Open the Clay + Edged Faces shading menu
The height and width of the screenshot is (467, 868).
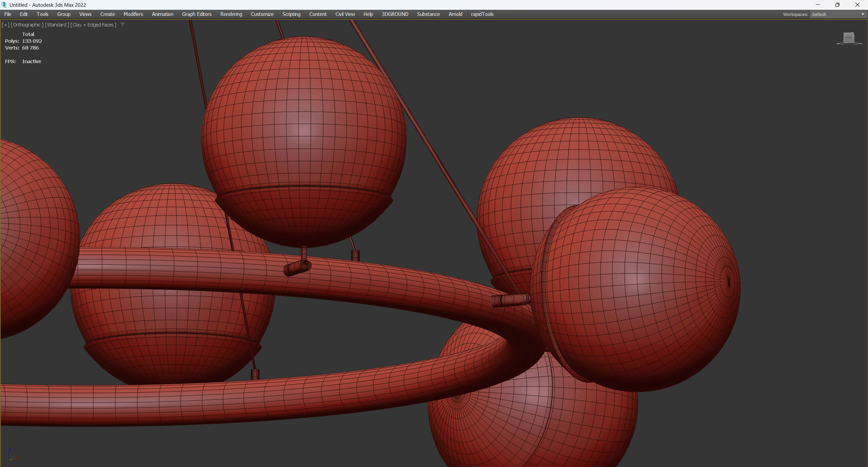click(93, 25)
